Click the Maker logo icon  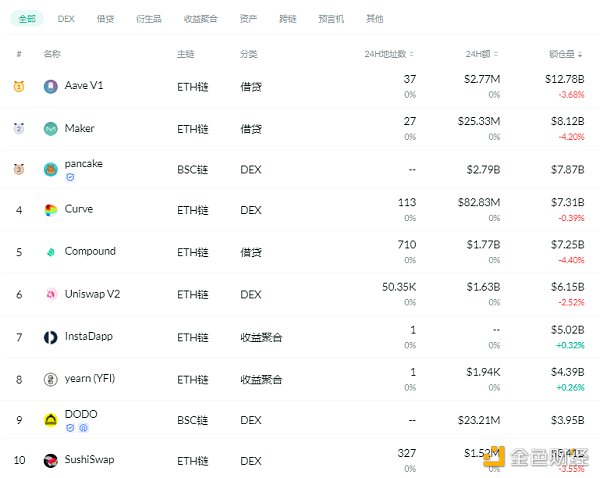tap(50, 129)
